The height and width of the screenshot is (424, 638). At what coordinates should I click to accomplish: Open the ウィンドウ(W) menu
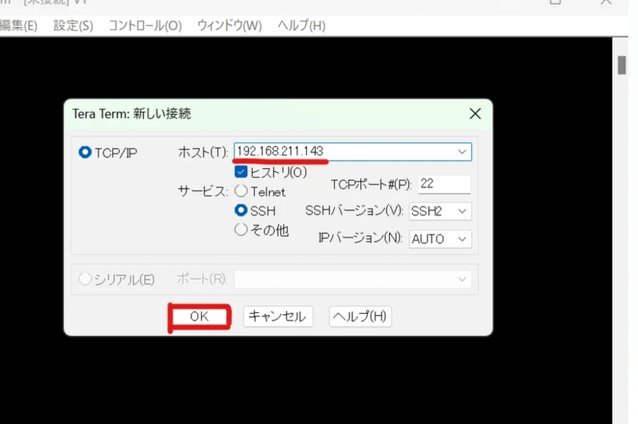pos(229,26)
